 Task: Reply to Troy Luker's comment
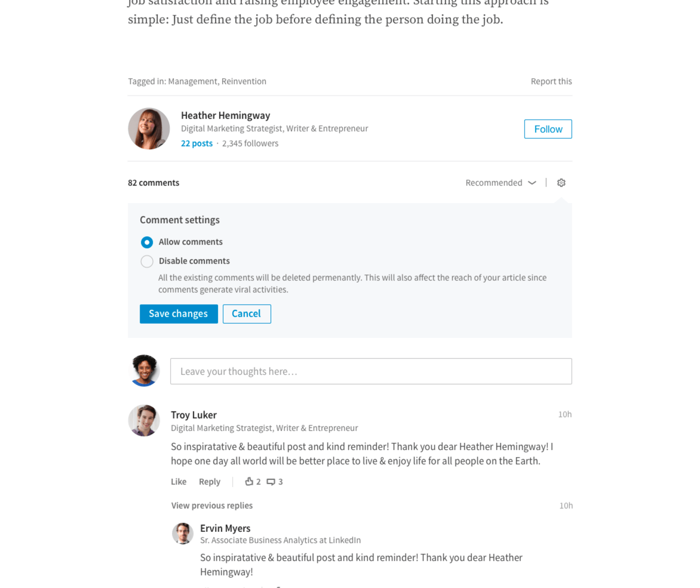pos(210,481)
